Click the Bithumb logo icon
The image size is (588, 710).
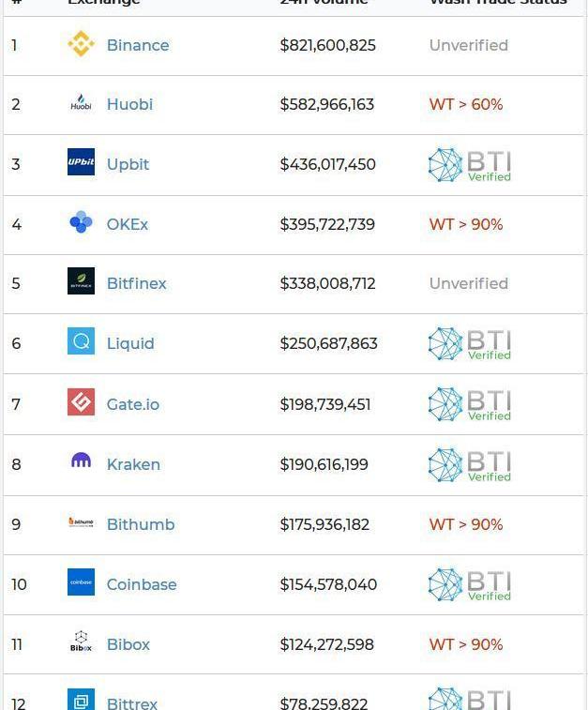[81, 522]
